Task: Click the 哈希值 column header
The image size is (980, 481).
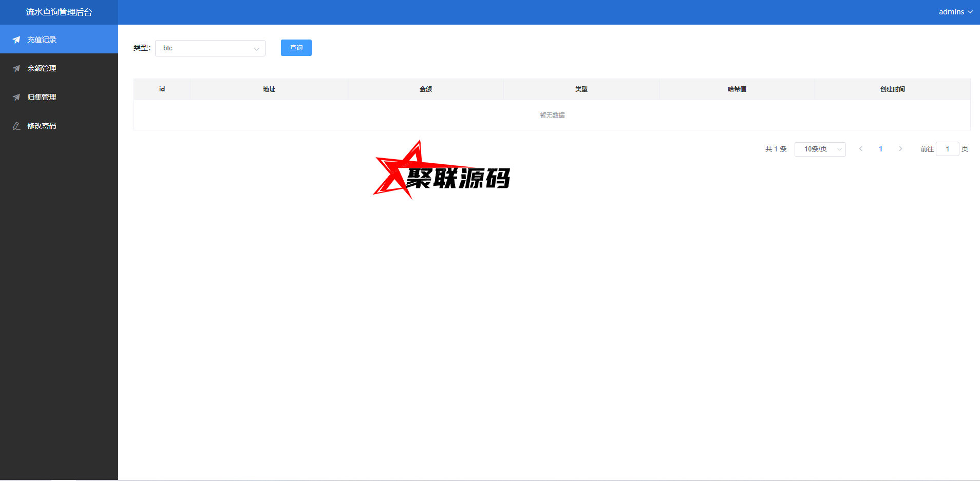Action: click(737, 89)
